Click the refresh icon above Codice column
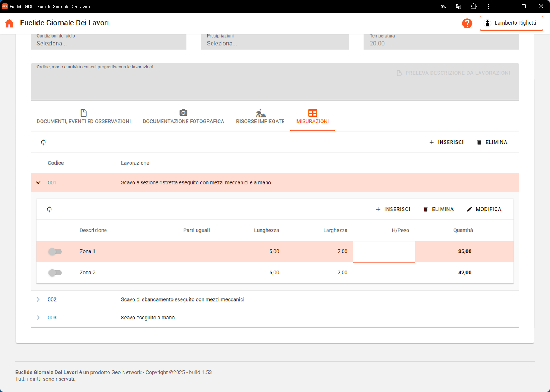Image resolution: width=550 pixels, height=392 pixels. 44,142
